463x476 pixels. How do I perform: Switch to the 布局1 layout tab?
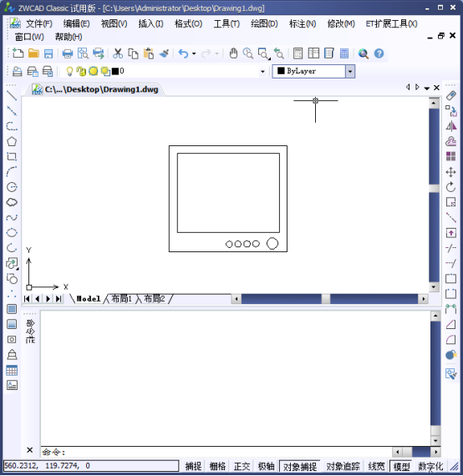pyautogui.click(x=122, y=299)
